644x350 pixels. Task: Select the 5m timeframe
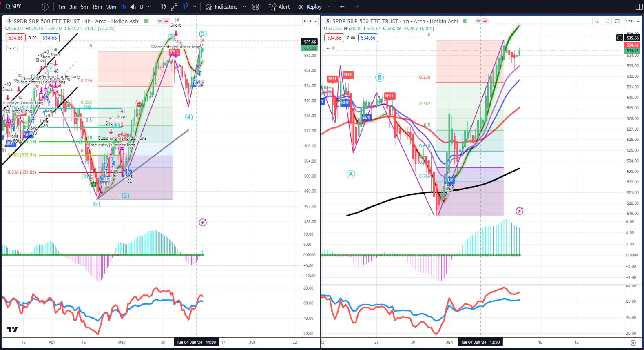point(84,7)
